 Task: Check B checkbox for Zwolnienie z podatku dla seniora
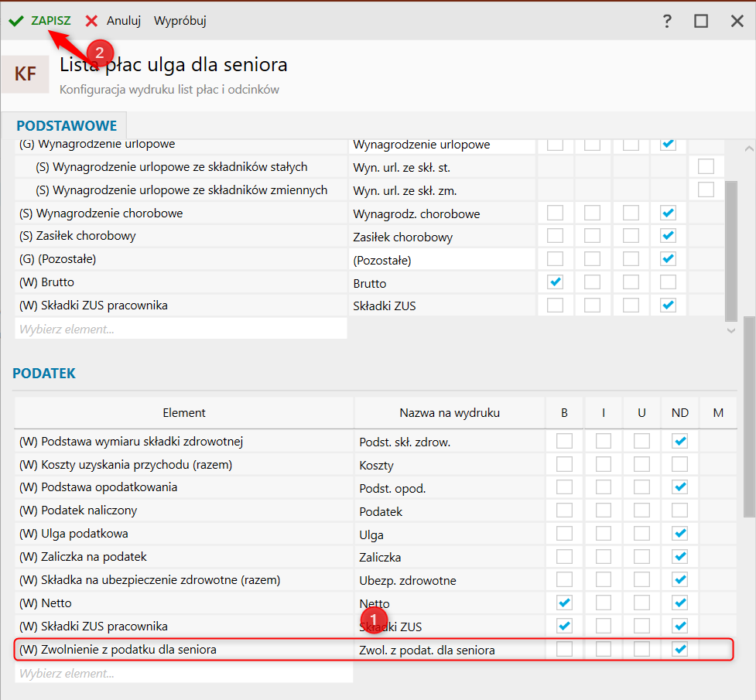(564, 649)
